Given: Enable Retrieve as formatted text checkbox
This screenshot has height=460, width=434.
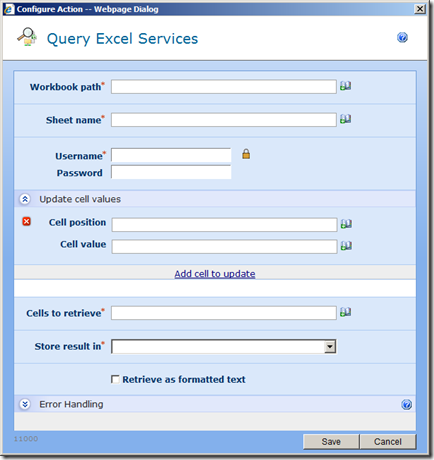Looking at the screenshot, I should click(x=115, y=379).
